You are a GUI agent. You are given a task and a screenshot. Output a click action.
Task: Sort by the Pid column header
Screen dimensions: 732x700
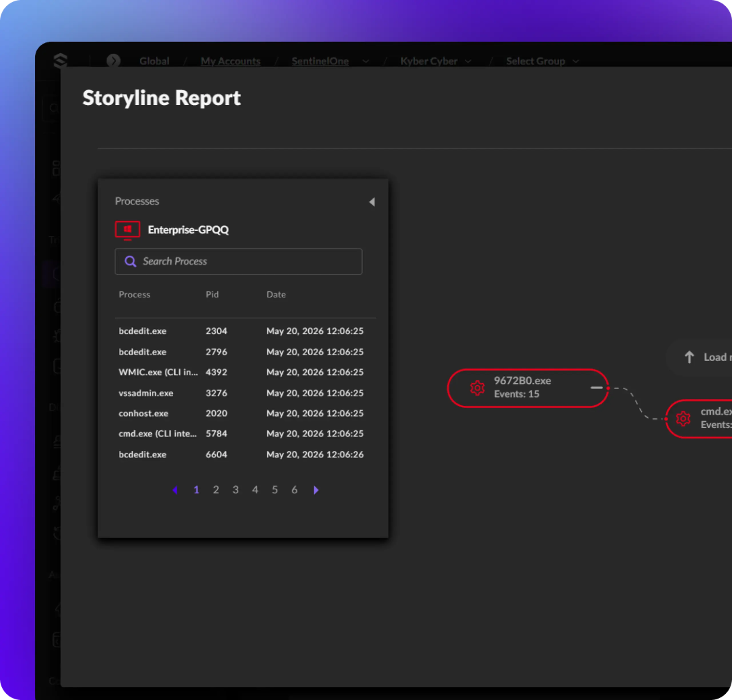[212, 294]
